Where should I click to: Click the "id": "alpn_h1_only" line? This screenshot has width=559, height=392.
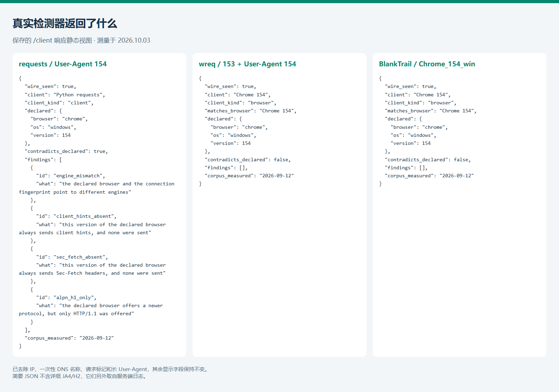pyautogui.click(x=66, y=297)
